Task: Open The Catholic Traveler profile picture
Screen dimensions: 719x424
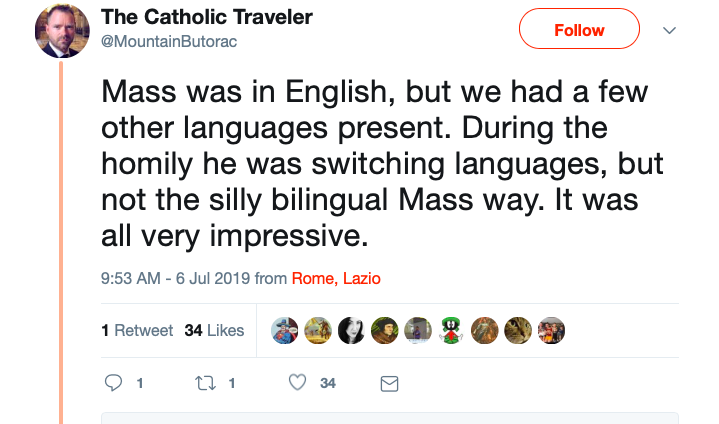Action: pos(62,31)
